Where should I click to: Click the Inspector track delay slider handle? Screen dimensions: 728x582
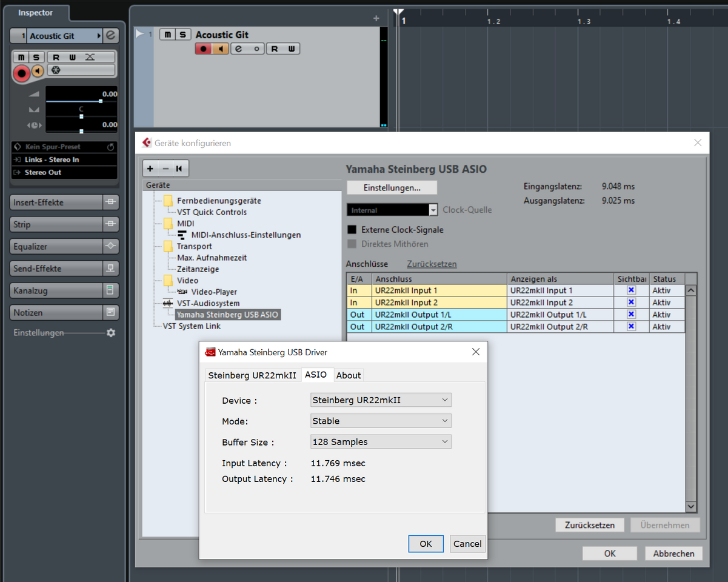coord(81,132)
